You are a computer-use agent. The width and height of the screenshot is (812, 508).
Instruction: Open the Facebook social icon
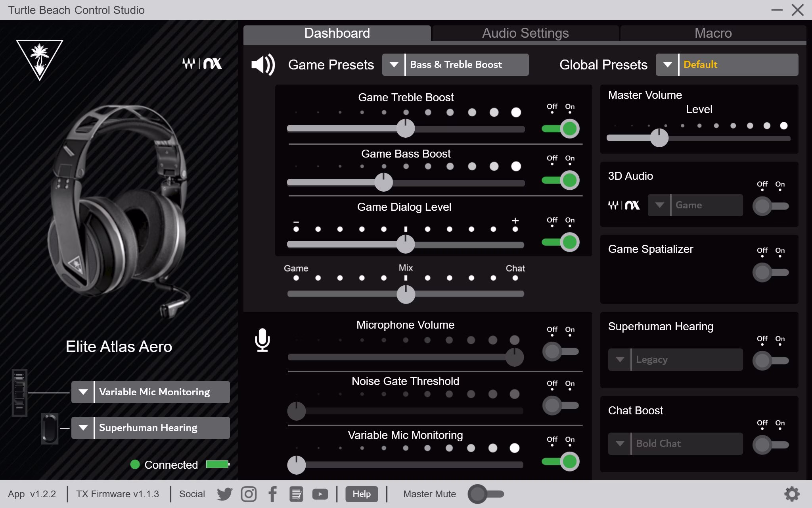272,494
